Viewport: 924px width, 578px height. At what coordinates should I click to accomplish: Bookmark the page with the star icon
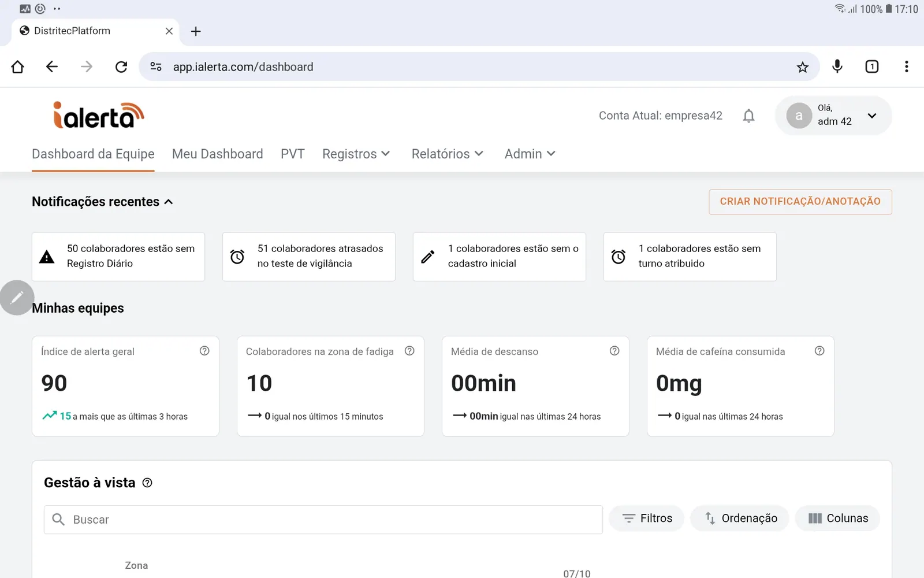coord(803,67)
